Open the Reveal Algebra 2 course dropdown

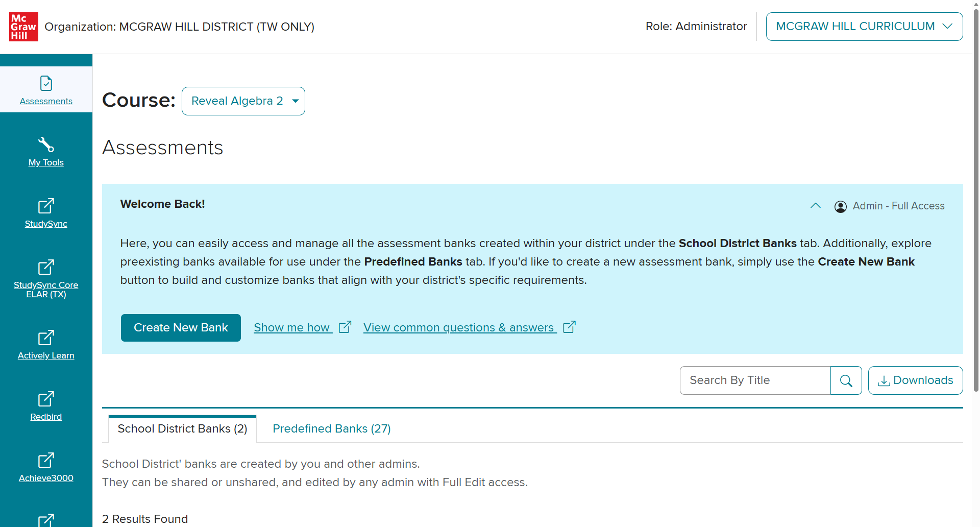[x=243, y=101]
